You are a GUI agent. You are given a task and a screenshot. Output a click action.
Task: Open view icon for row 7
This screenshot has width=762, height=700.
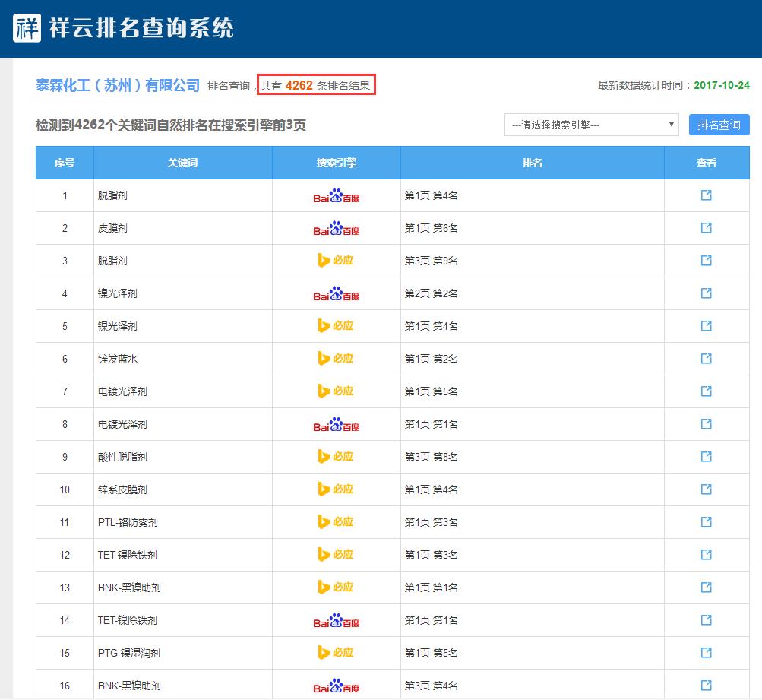(x=706, y=391)
